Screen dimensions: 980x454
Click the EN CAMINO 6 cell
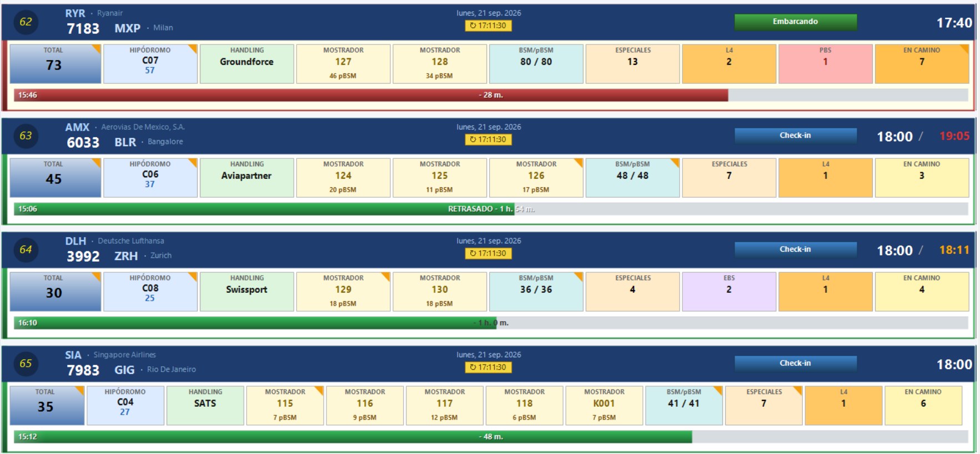click(x=923, y=406)
